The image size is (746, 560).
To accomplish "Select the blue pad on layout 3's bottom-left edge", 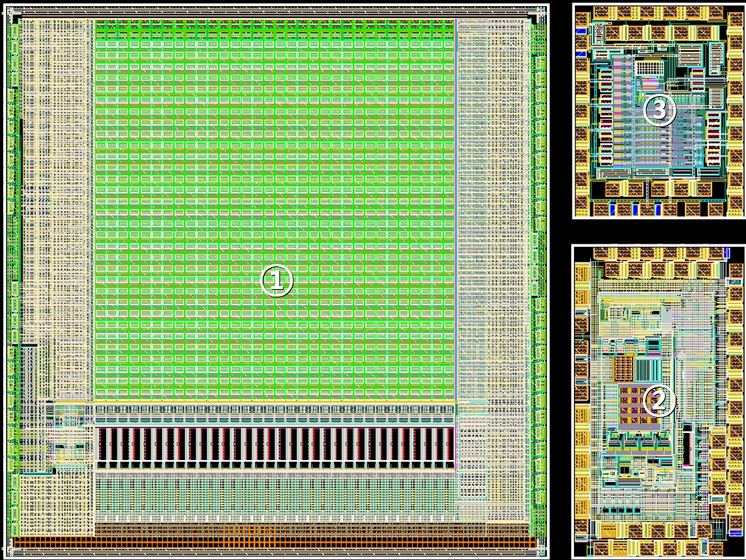I will [x=613, y=209].
